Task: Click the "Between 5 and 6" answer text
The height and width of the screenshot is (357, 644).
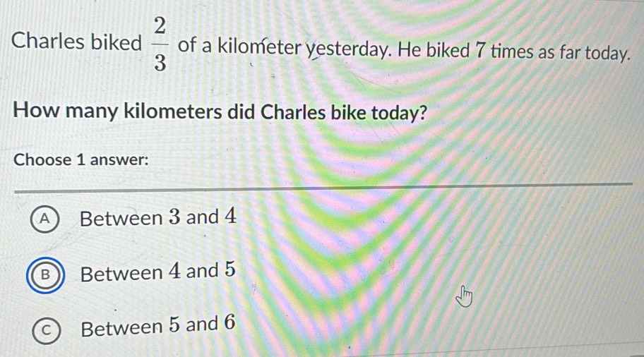Action: coord(157,326)
